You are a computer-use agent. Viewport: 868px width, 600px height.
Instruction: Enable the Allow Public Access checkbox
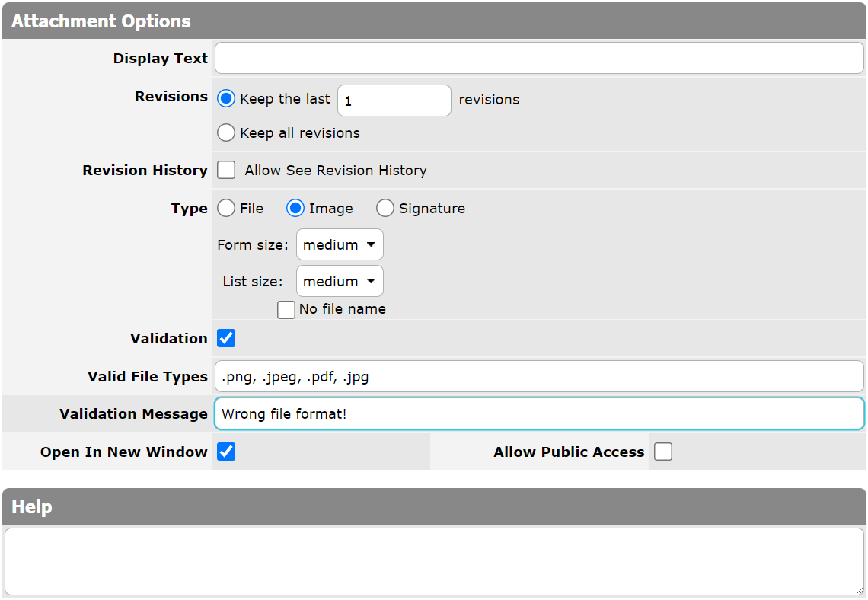point(663,452)
